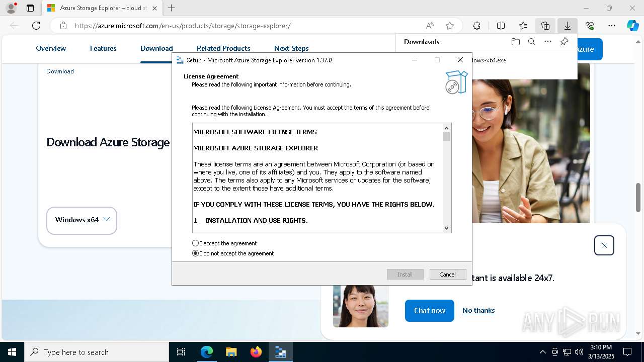The width and height of the screenshot is (644, 362).
Task: Pin the Downloads panel
Action: pyautogui.click(x=564, y=42)
